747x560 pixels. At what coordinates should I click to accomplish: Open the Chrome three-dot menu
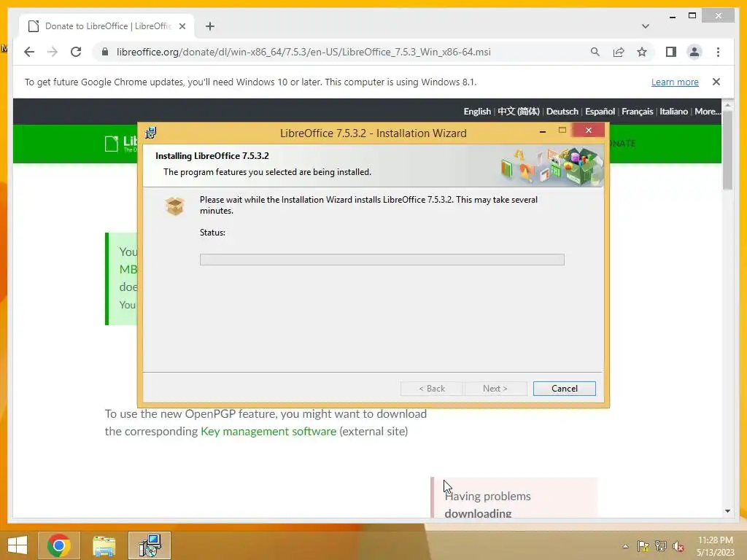[x=718, y=52]
